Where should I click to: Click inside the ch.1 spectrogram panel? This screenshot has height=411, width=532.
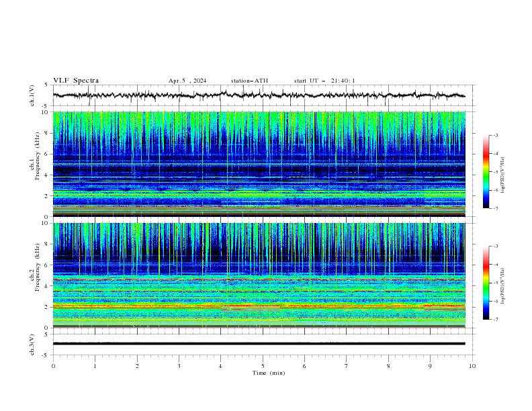coord(259,164)
